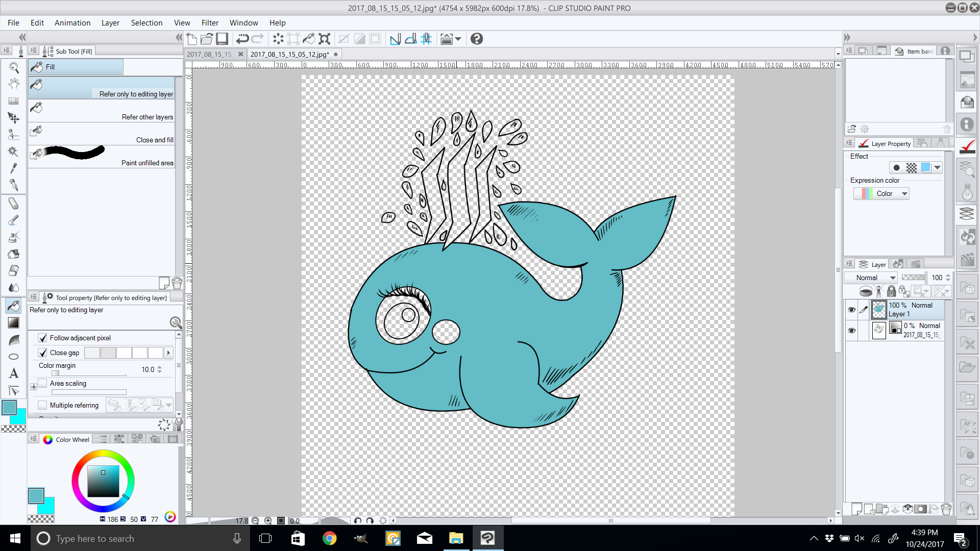Screen dimensions: 980x551
Task: Click the Scale/Rotate transform icon
Action: pos(325,39)
